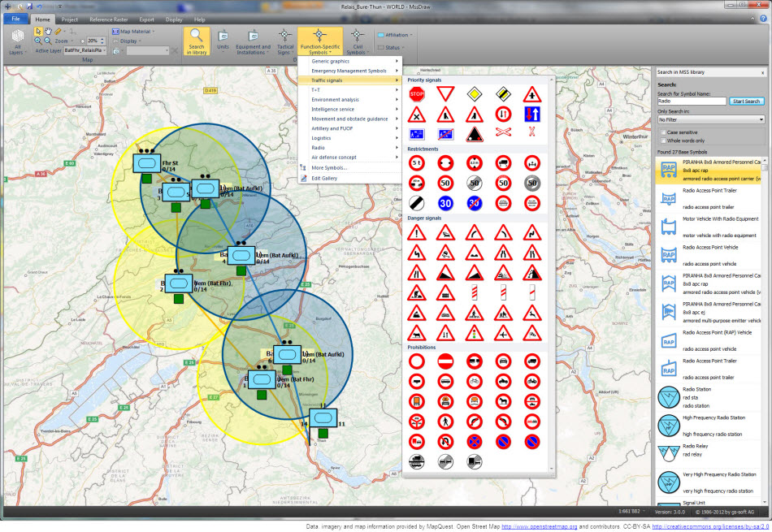Click the Equipment and Installations tool

(253, 41)
